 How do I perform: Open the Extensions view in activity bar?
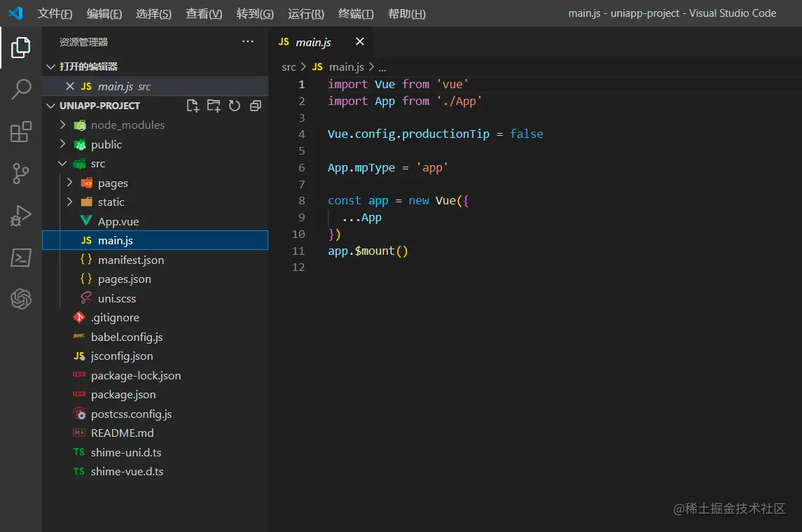tap(21, 132)
